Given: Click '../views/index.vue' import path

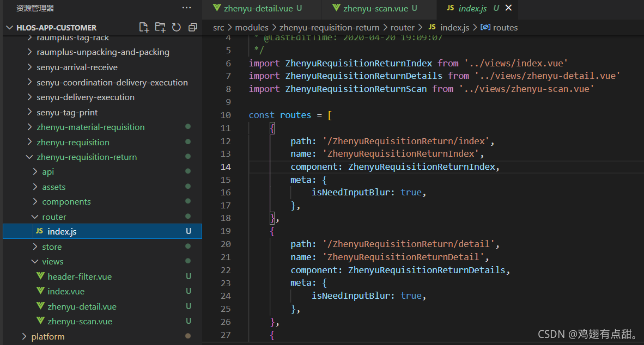Looking at the screenshot, I should 516,63.
